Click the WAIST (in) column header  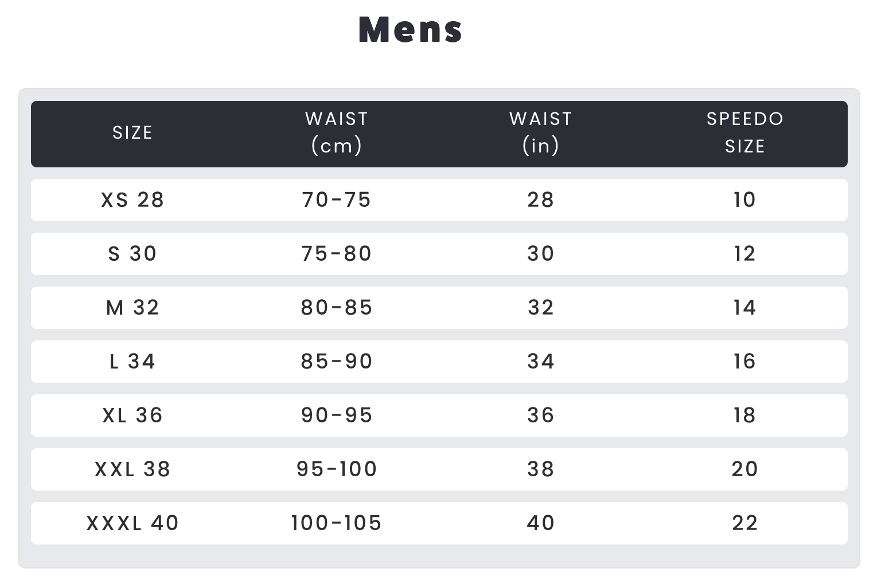[541, 132]
